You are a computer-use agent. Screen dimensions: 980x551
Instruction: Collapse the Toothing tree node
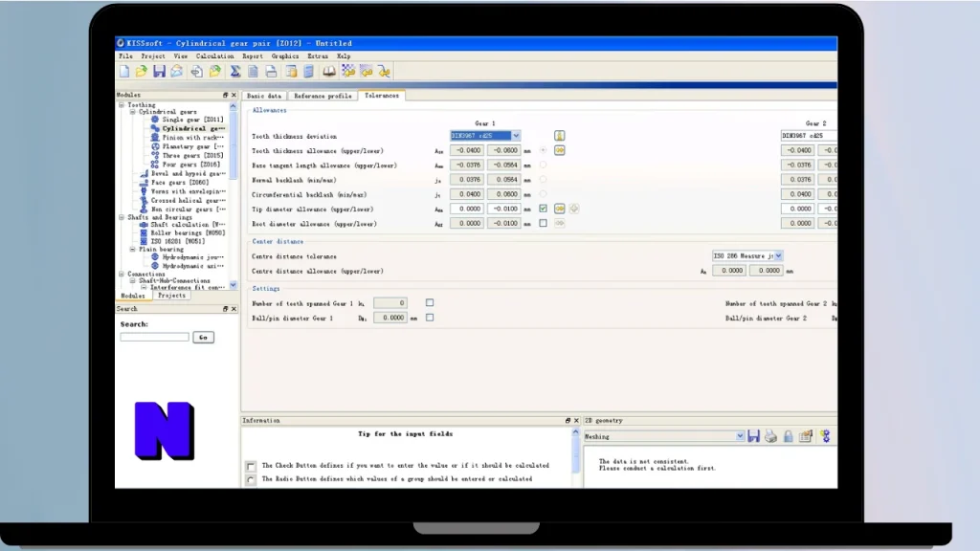122,105
